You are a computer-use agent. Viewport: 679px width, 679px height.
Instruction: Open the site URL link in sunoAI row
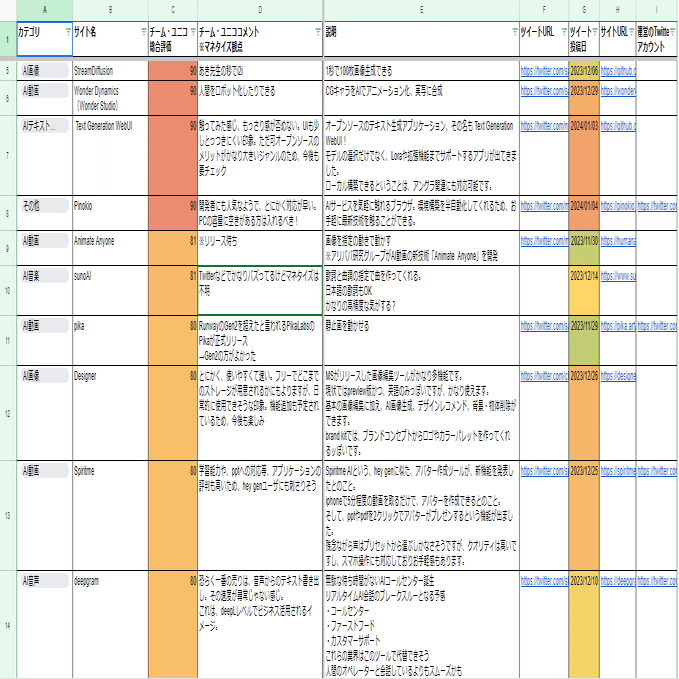tap(618, 276)
